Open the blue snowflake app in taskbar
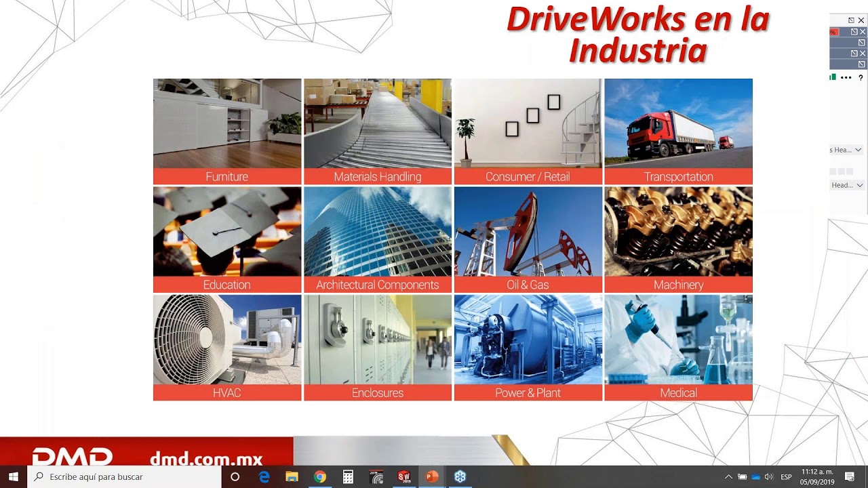The image size is (868, 488). (x=460, y=476)
